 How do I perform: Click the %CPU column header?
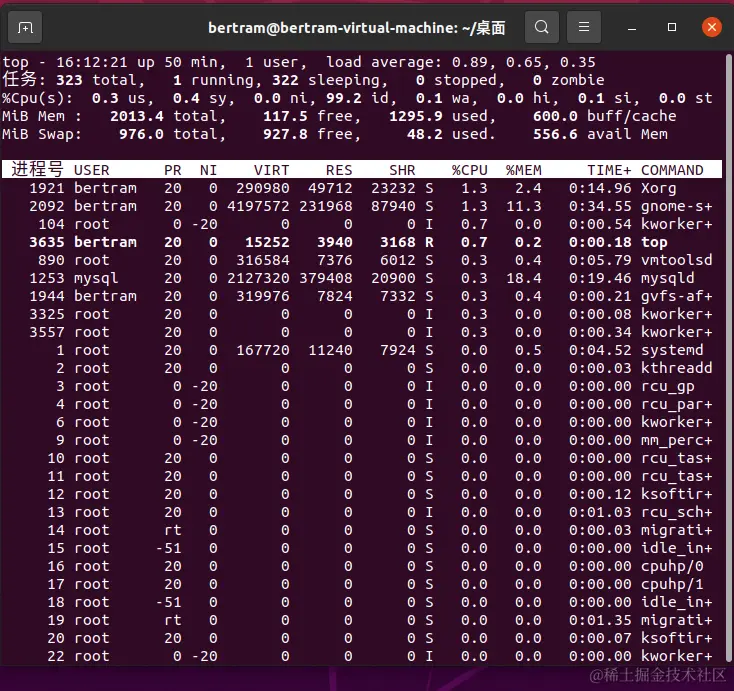point(470,170)
